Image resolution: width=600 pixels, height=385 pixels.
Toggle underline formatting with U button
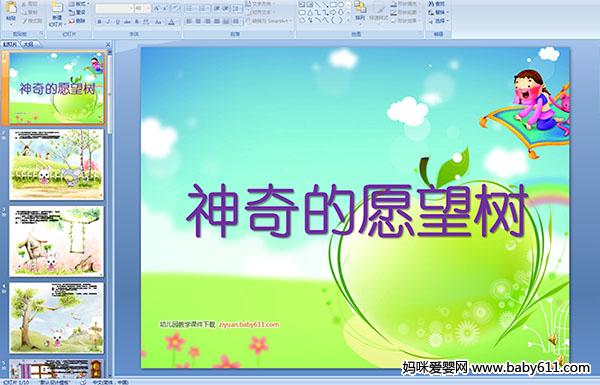(117, 22)
